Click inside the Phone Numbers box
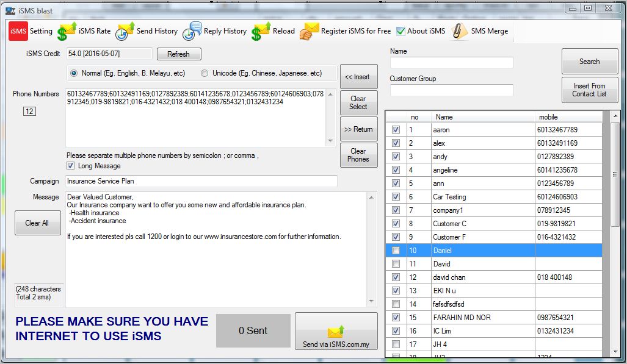The height and width of the screenshot is (364, 627). 196,118
